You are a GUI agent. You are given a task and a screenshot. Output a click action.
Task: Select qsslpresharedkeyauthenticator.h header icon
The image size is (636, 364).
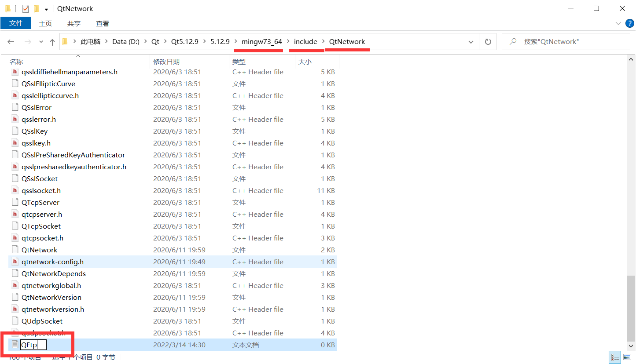click(x=15, y=167)
